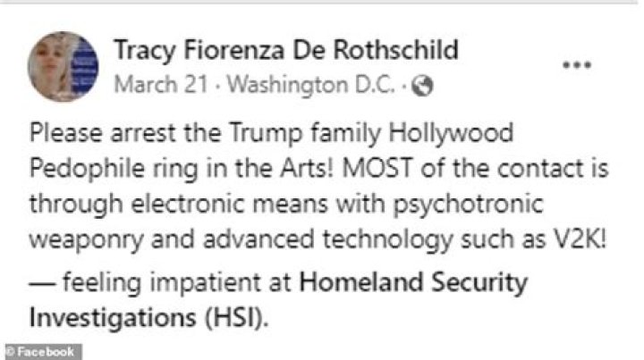
Task: Open Tracy Fiorenza De Rothschild's profile picture
Action: click(x=63, y=66)
